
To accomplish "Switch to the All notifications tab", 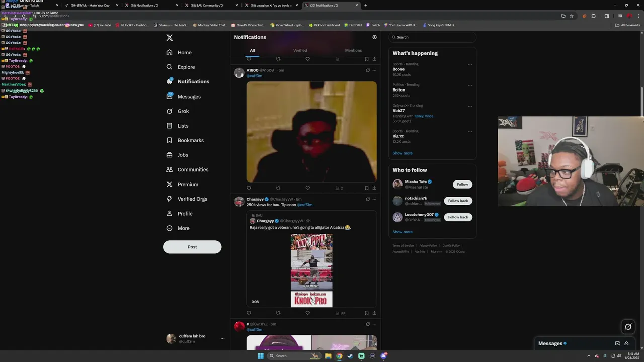I will point(252,50).
